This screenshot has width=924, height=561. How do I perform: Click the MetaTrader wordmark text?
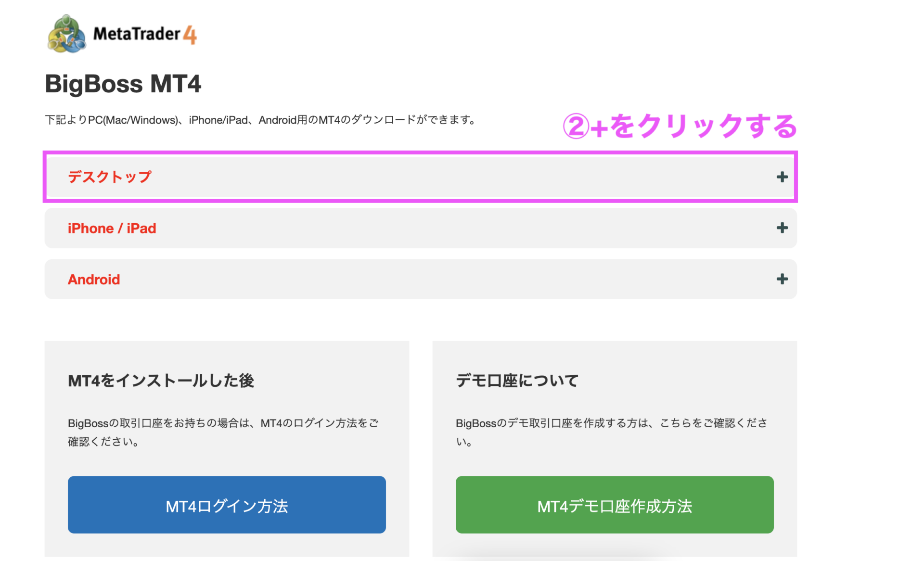coord(137,34)
